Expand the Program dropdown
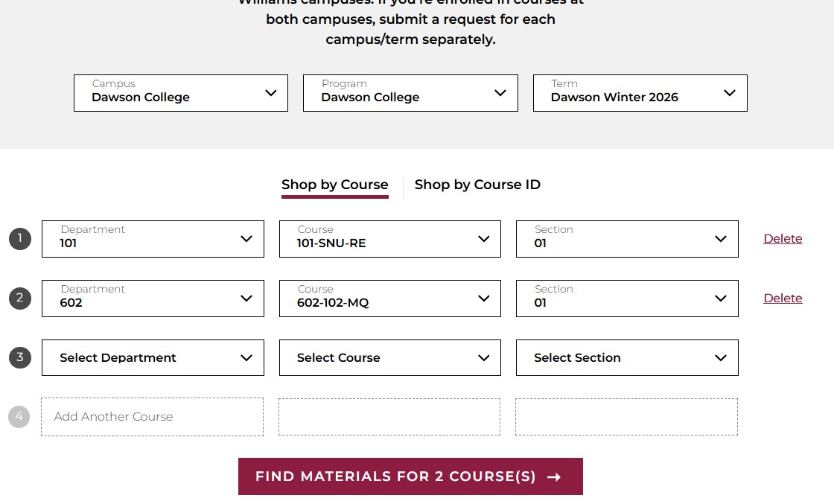834x504 pixels. coord(410,93)
